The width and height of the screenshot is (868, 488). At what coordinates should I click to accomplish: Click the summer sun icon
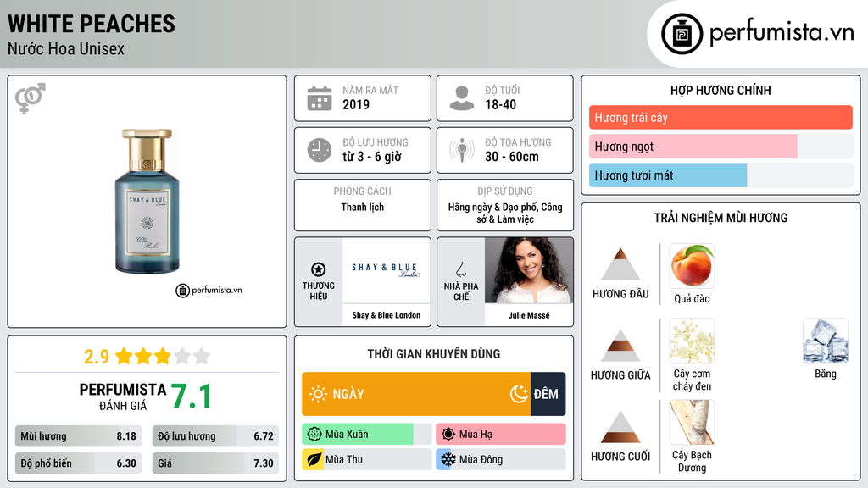[448, 435]
